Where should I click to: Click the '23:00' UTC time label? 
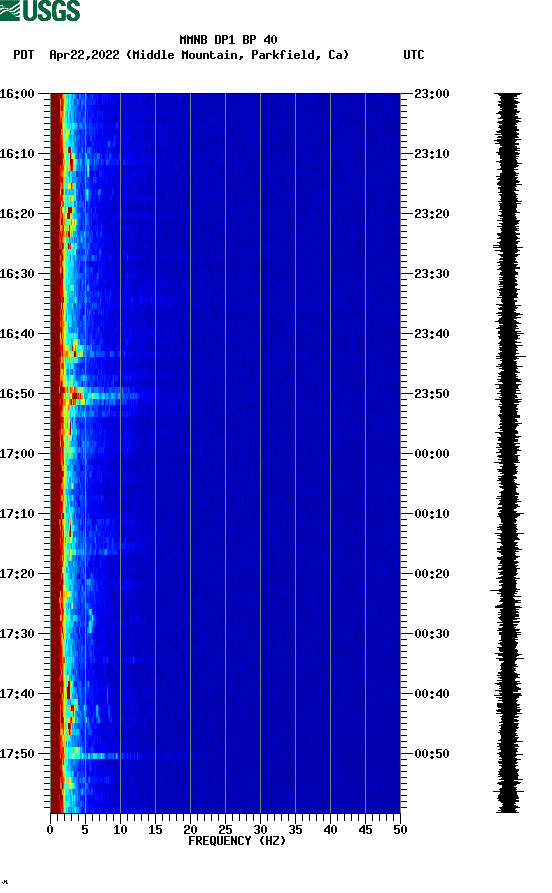pos(432,93)
